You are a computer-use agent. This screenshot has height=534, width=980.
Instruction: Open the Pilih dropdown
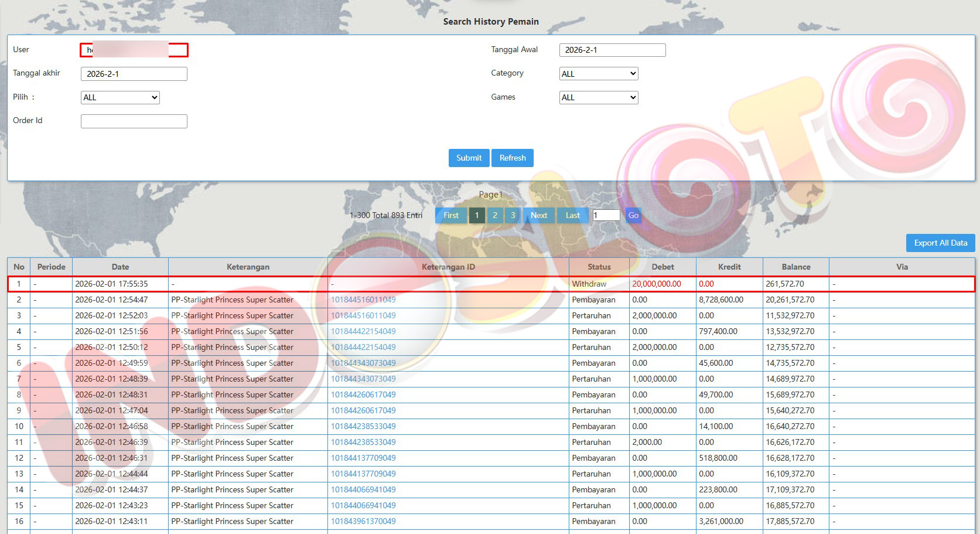[120, 97]
